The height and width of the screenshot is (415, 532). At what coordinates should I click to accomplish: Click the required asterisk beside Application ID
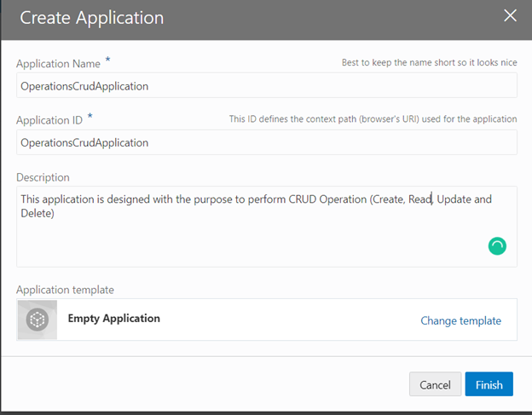pyautogui.click(x=90, y=116)
